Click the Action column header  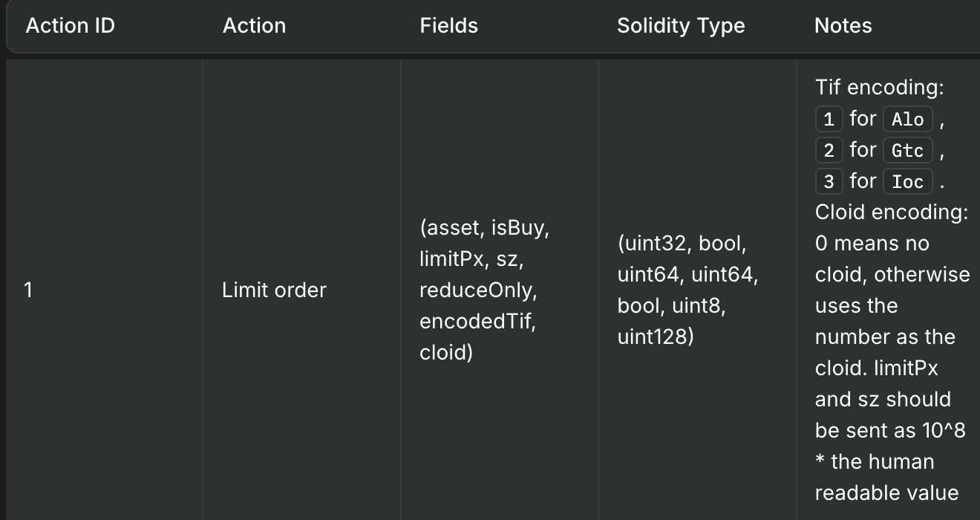pos(254,26)
